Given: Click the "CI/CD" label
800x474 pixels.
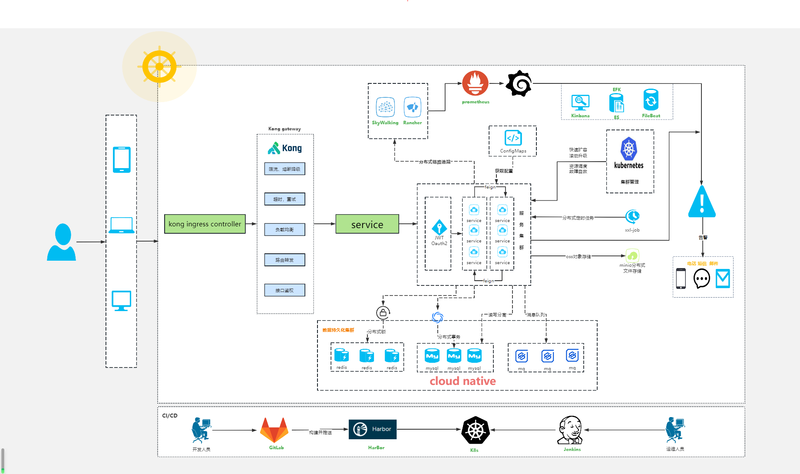Looking at the screenshot, I should [x=170, y=416].
